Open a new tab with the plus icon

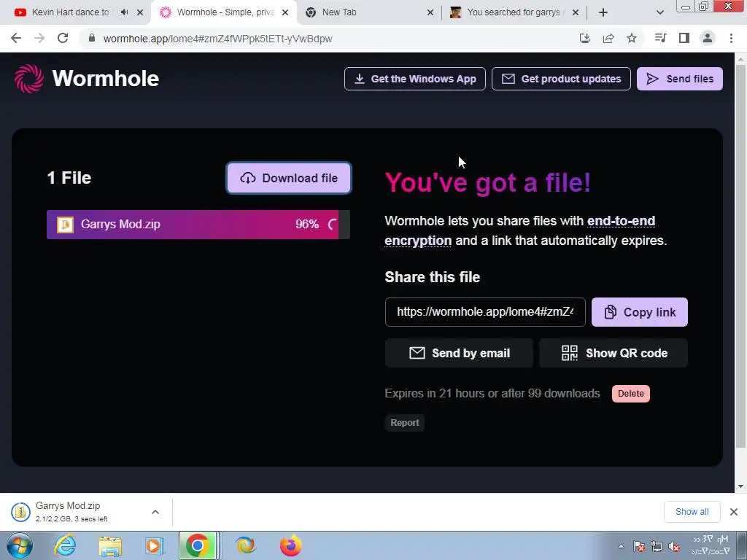(x=603, y=12)
